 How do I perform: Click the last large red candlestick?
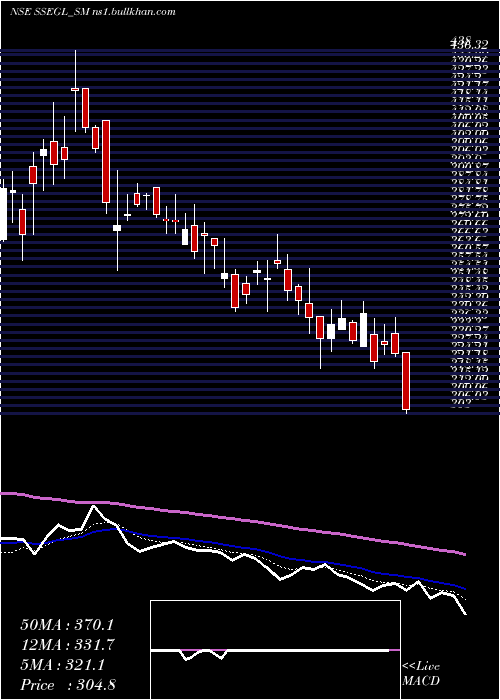coord(406,381)
